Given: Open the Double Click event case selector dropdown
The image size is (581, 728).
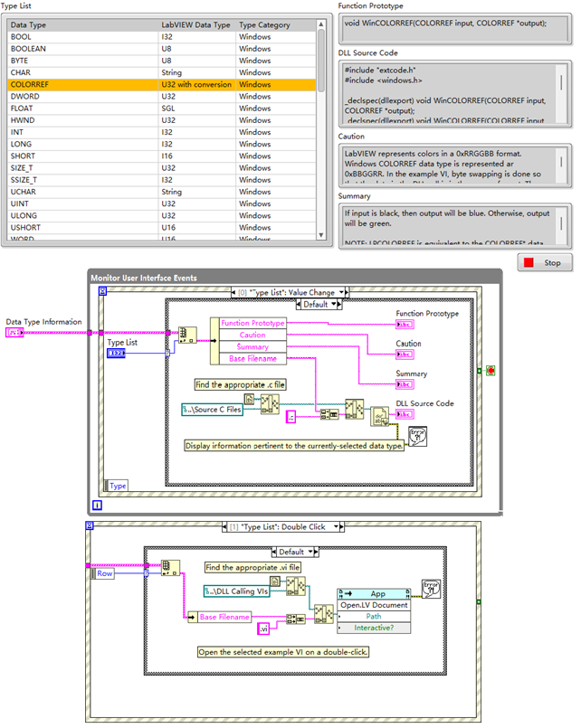Looking at the screenshot, I should tap(337, 527).
